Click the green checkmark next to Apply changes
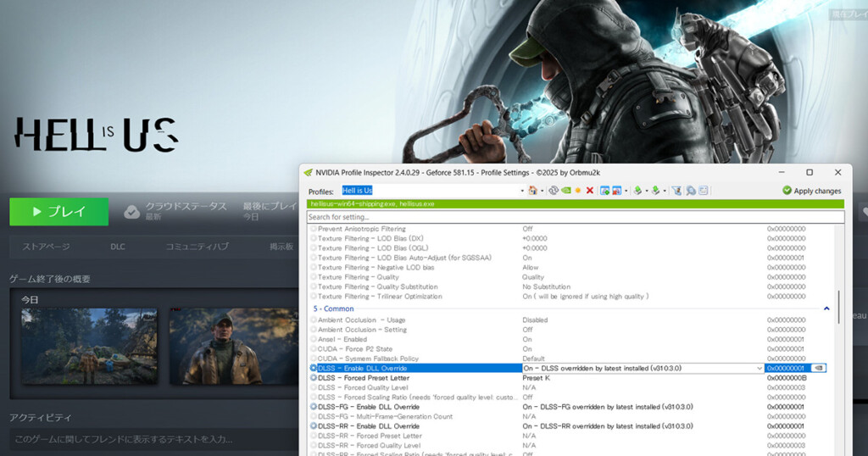 [787, 191]
